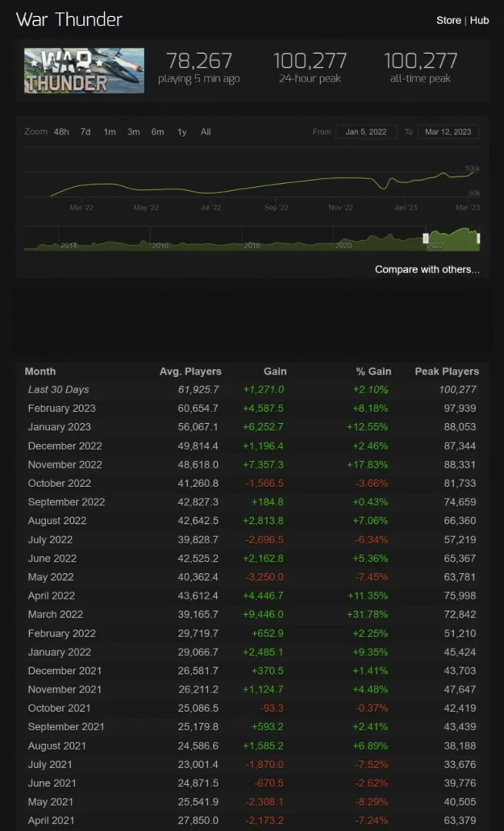504x831 pixels.
Task: Switch chart zoom to 6m
Action: tap(158, 132)
